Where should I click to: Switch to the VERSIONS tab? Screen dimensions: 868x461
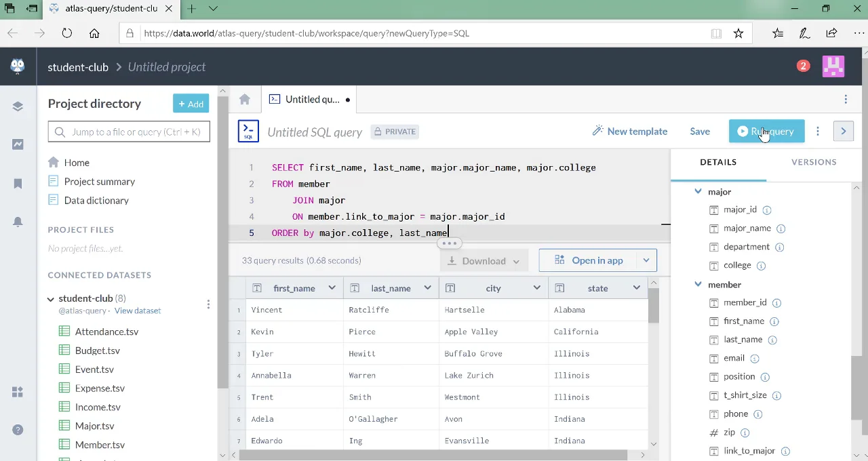coord(813,162)
